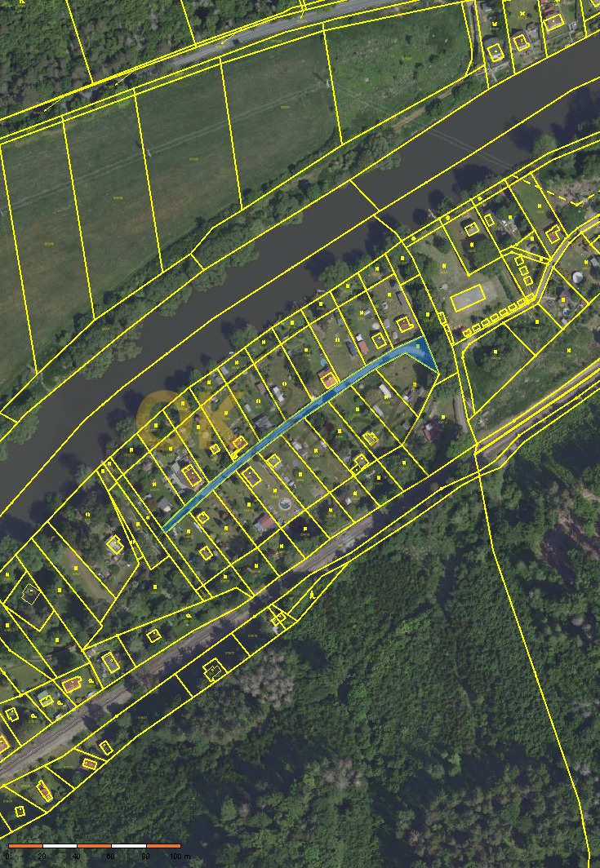
Task: Select the red-roofed building just above the blue path
Action: 328,378
